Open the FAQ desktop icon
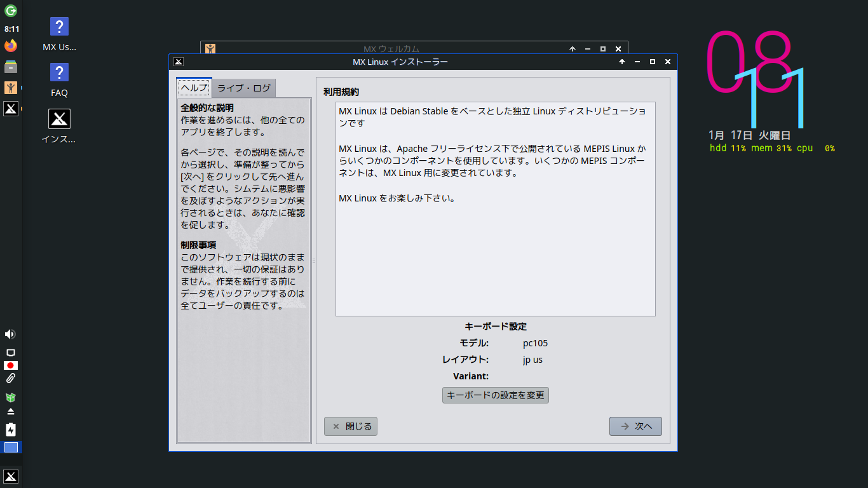Screen dimensions: 868x488 click(x=59, y=81)
